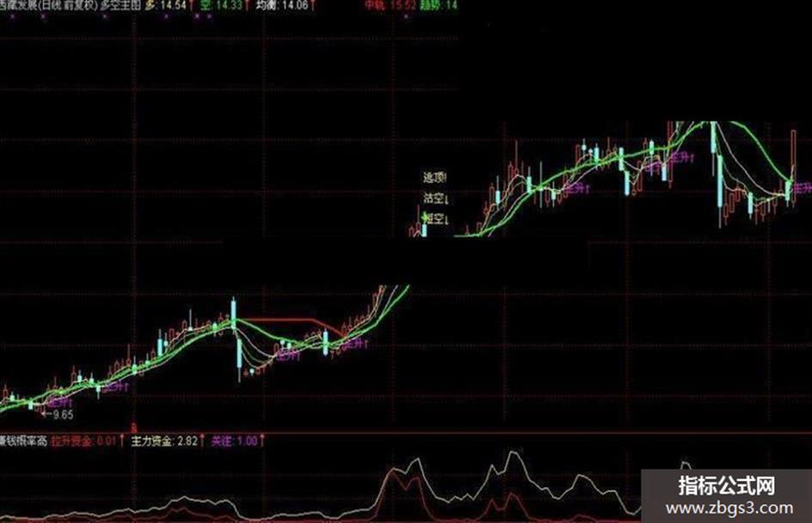Image resolution: width=812 pixels, height=523 pixels.
Task: Click the 西藏发展 daily chart title
Action: click(49, 6)
